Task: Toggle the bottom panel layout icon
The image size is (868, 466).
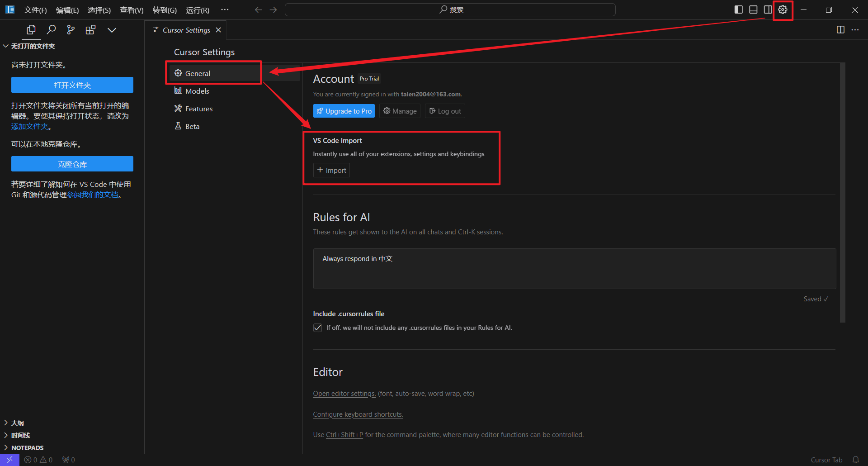Action: tap(753, 10)
